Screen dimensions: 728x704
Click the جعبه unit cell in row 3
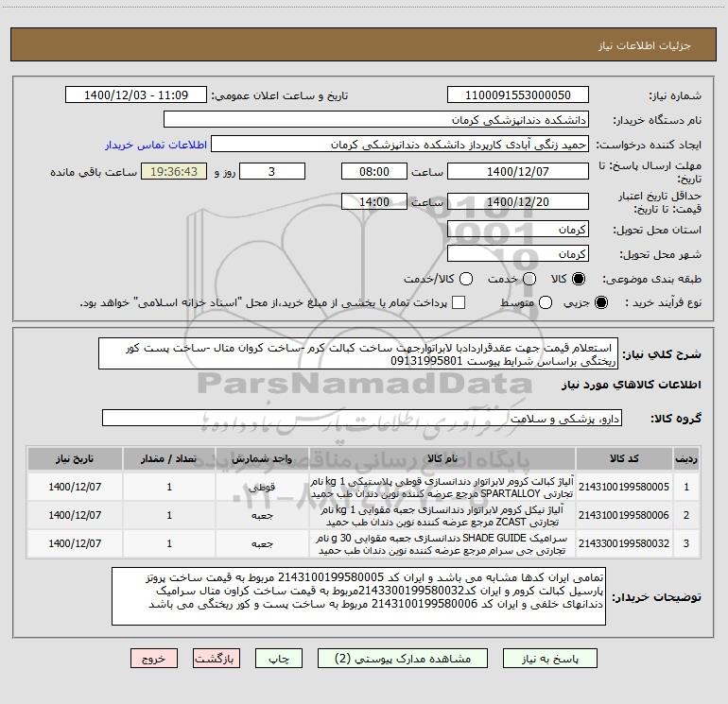[x=262, y=543]
